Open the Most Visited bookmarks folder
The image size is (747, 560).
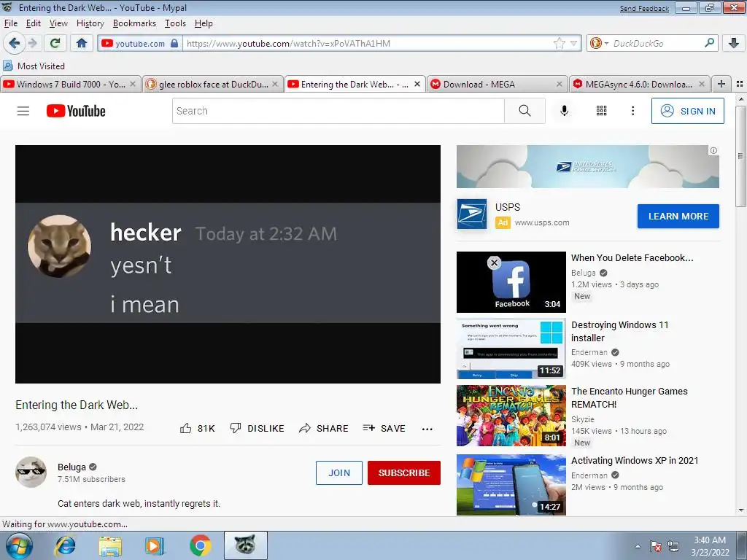tap(34, 66)
